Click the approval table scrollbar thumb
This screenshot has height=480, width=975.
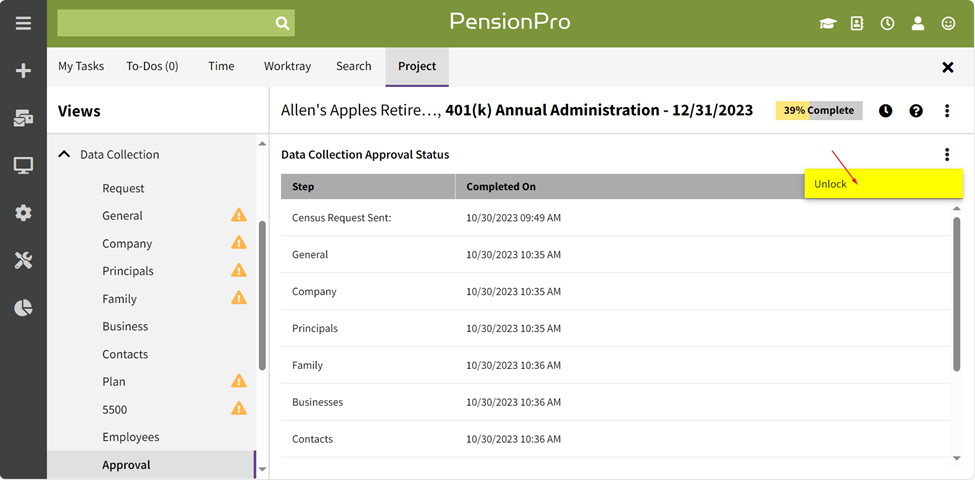tap(956, 294)
